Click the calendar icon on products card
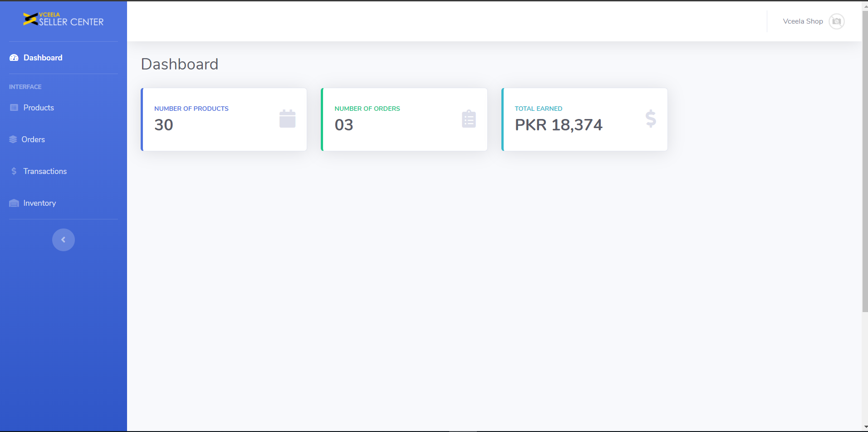 click(x=287, y=119)
